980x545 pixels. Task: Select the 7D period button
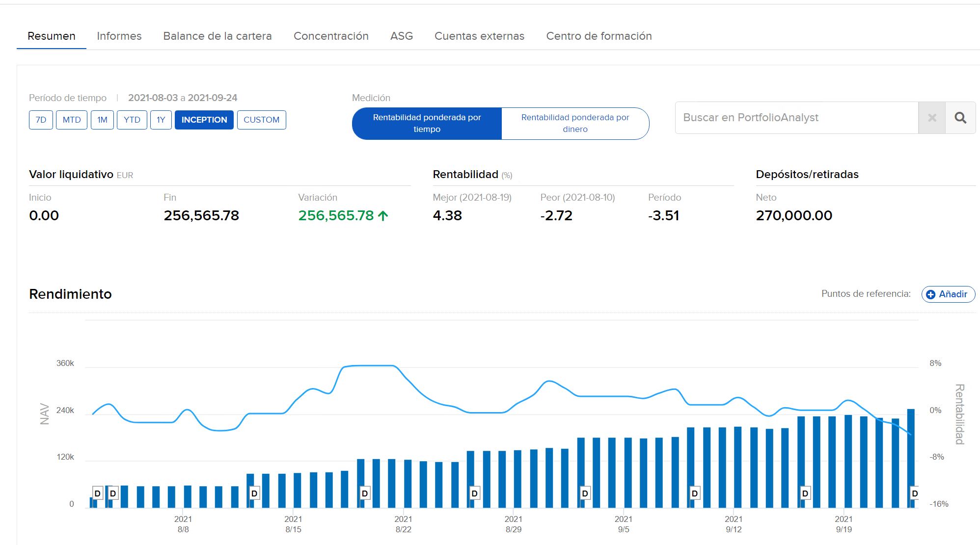point(41,120)
